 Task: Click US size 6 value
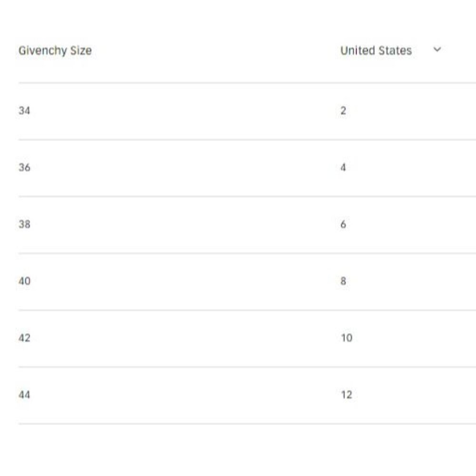click(x=343, y=224)
